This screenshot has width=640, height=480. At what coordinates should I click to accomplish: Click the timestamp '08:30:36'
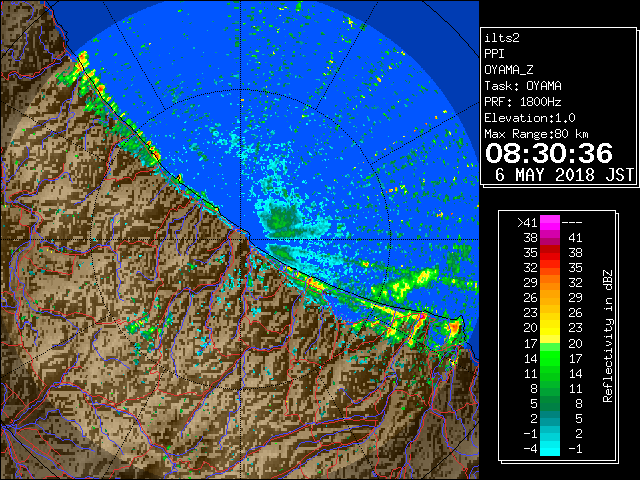click(549, 153)
